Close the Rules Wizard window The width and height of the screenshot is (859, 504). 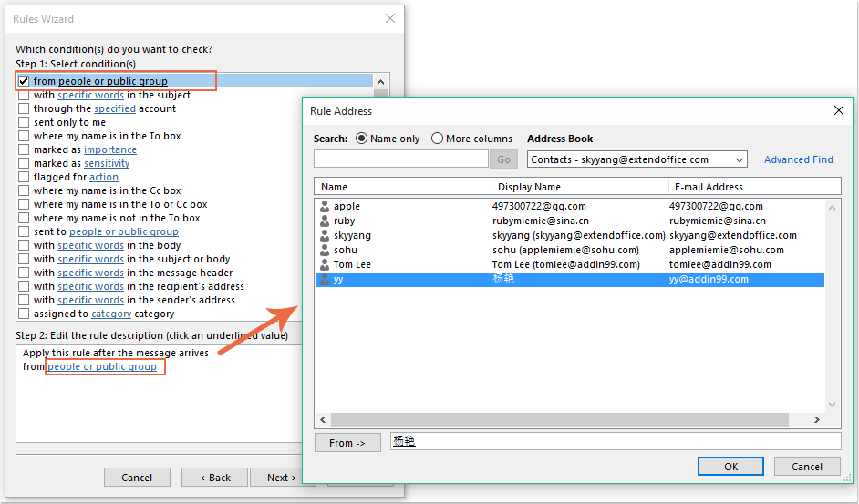point(390,18)
